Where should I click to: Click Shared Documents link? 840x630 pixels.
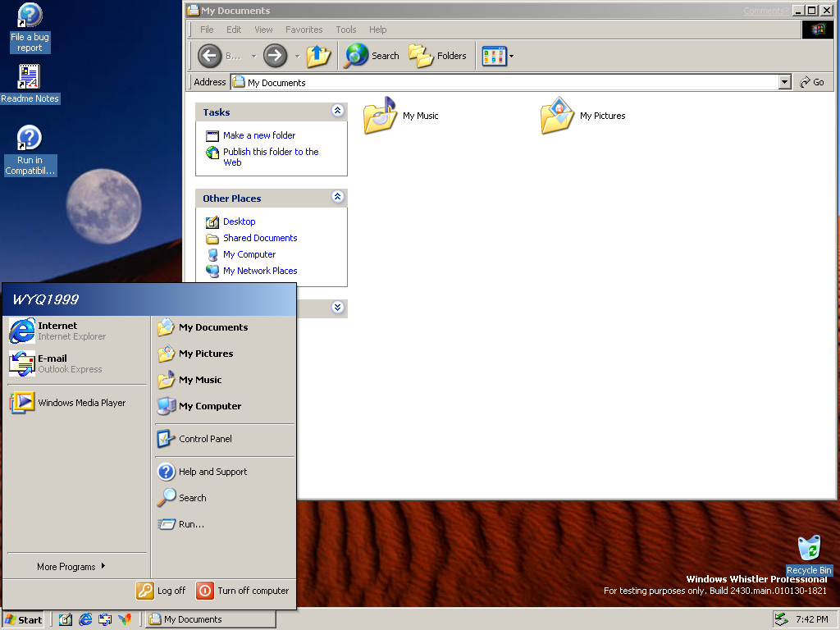pos(259,238)
